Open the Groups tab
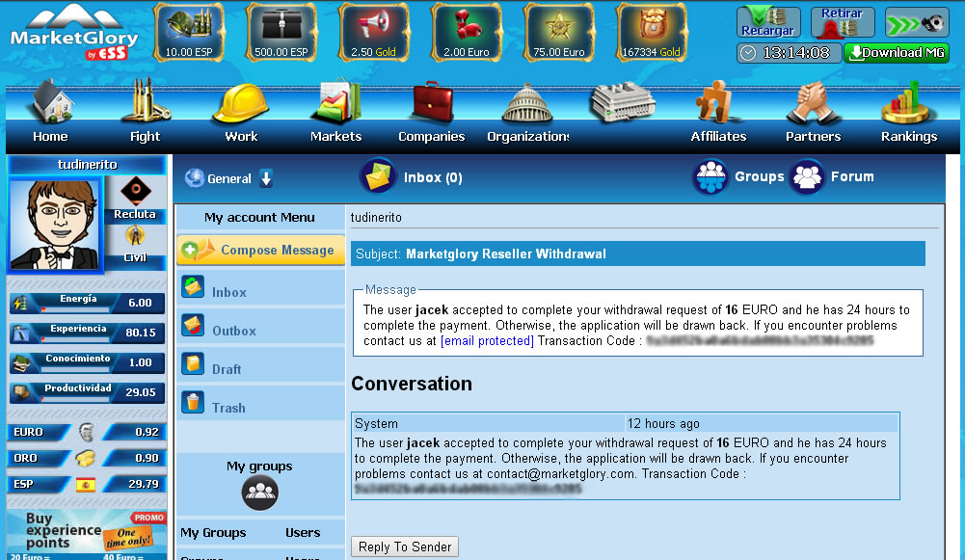This screenshot has width=965, height=560. tap(738, 176)
